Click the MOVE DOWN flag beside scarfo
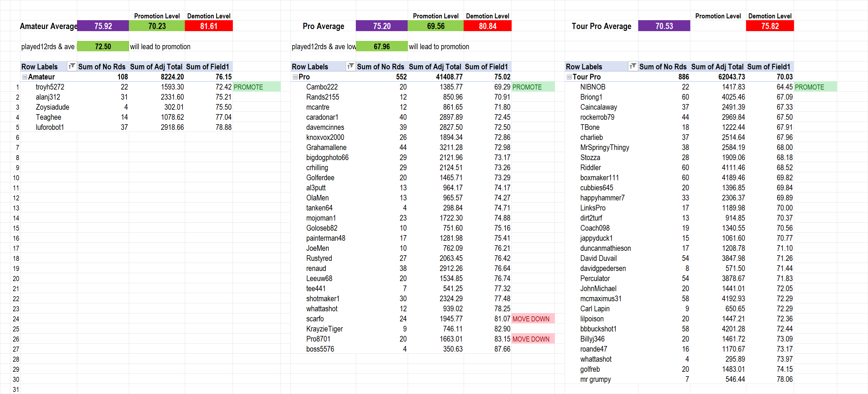The image size is (868, 394). pyautogui.click(x=531, y=319)
